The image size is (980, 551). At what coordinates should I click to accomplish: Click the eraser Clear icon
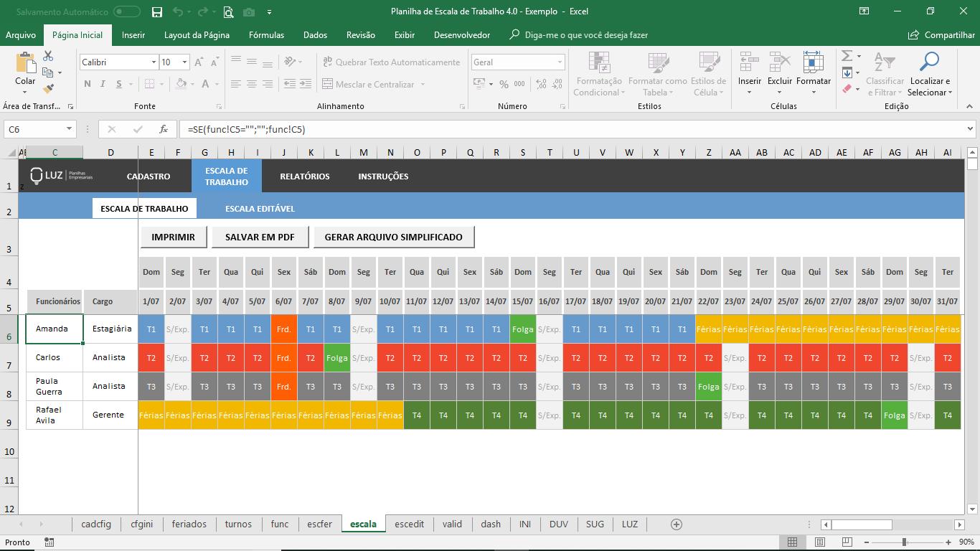847,89
